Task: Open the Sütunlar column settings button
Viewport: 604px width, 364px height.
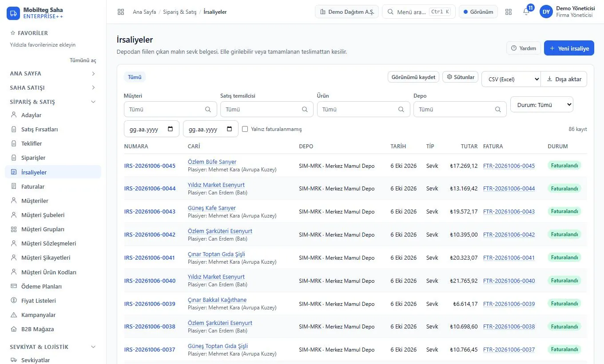Action: pyautogui.click(x=460, y=77)
